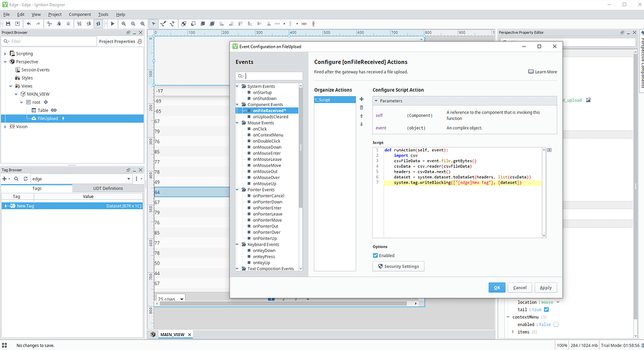Click the save icon in main toolbar
644x350 pixels.
(x=7, y=23)
